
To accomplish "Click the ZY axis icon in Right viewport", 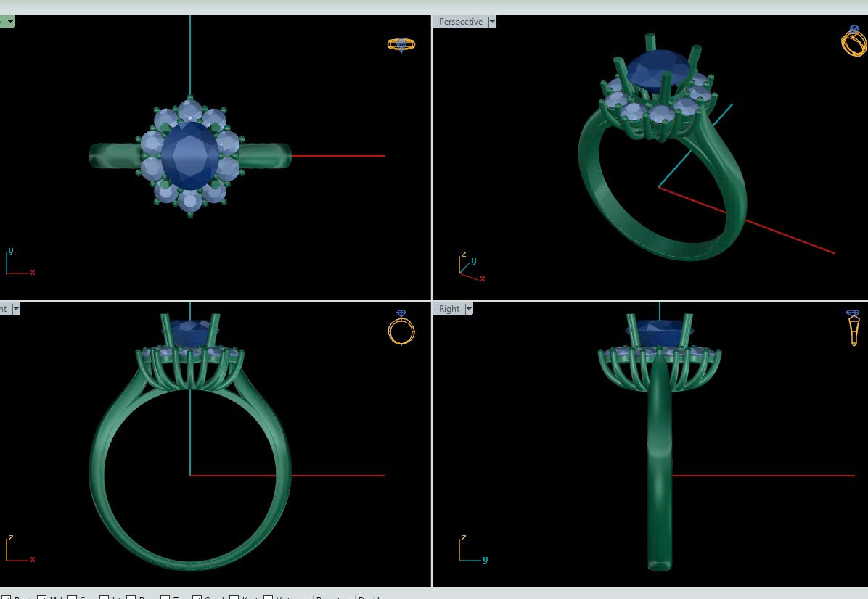I will coord(471,550).
